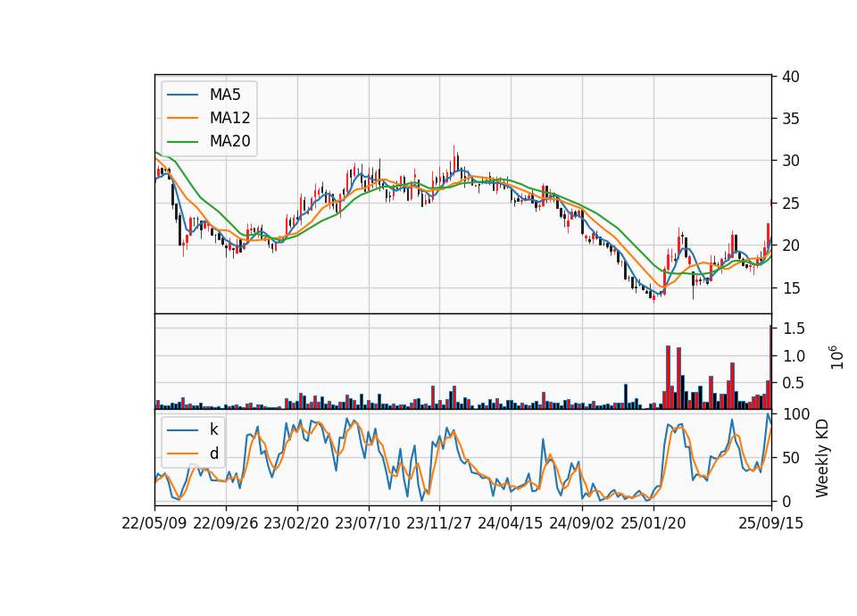Click the price axis value 15
The image size is (857, 616).
pos(790,288)
